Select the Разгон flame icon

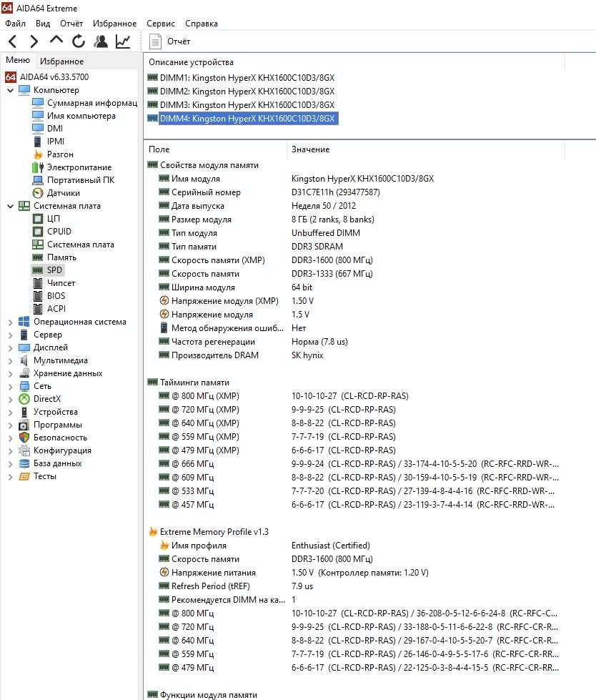pyautogui.click(x=38, y=154)
